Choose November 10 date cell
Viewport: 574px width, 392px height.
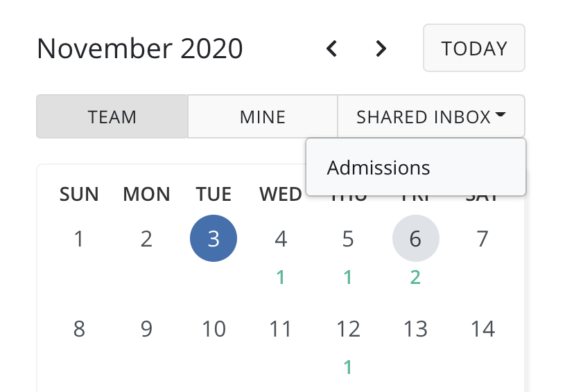[x=214, y=329]
